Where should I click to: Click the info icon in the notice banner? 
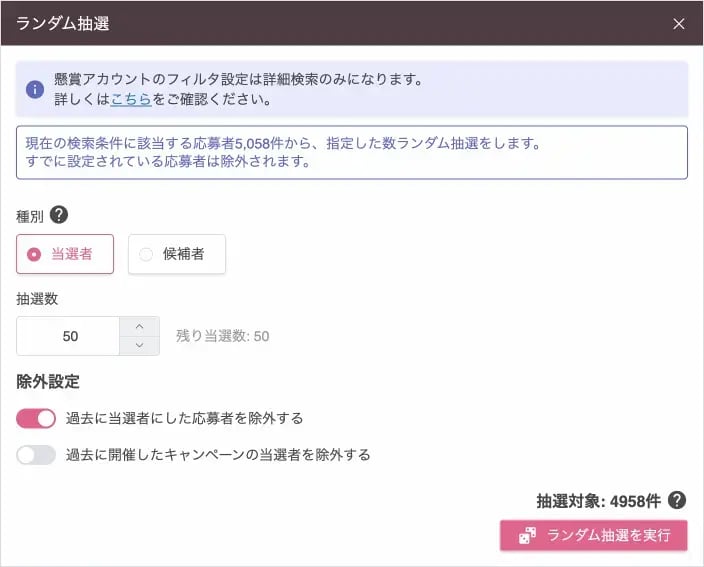tap(35, 90)
